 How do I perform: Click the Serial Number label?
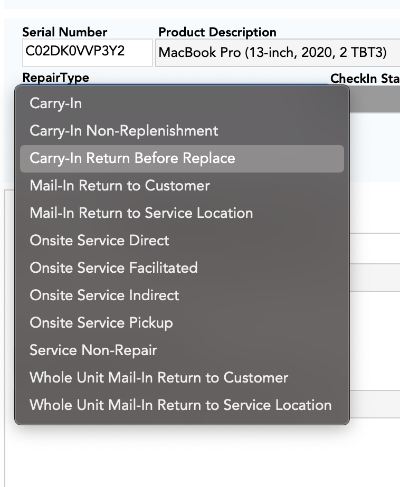click(x=65, y=32)
